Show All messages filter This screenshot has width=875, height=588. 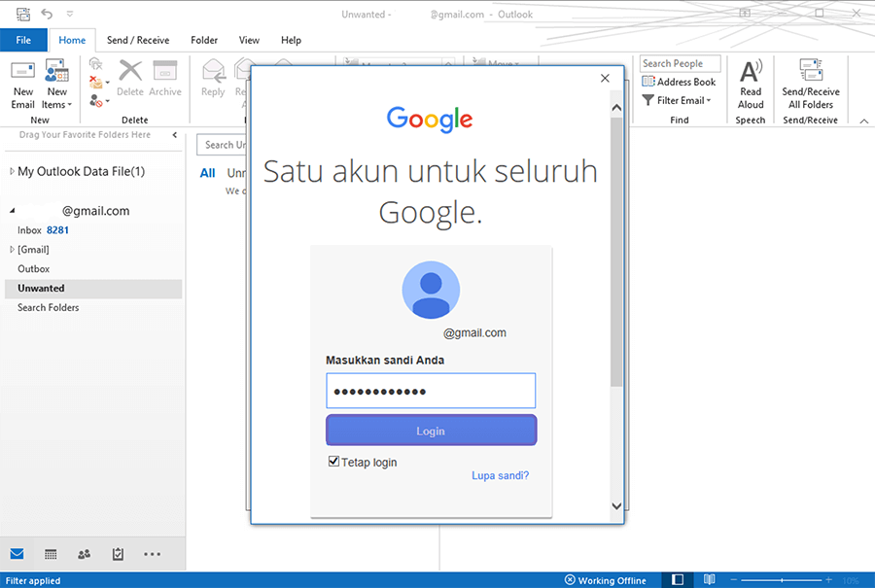click(208, 174)
